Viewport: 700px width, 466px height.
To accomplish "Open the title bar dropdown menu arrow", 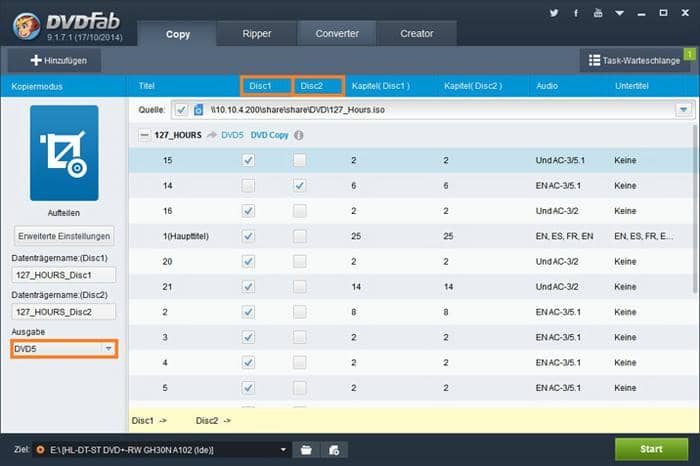I will 620,13.
